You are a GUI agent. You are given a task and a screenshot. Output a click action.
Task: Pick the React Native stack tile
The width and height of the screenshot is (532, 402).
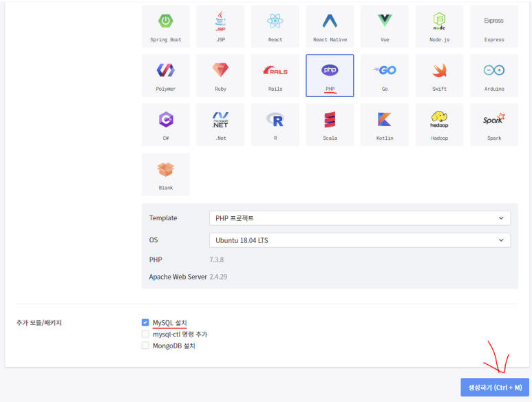(x=330, y=26)
